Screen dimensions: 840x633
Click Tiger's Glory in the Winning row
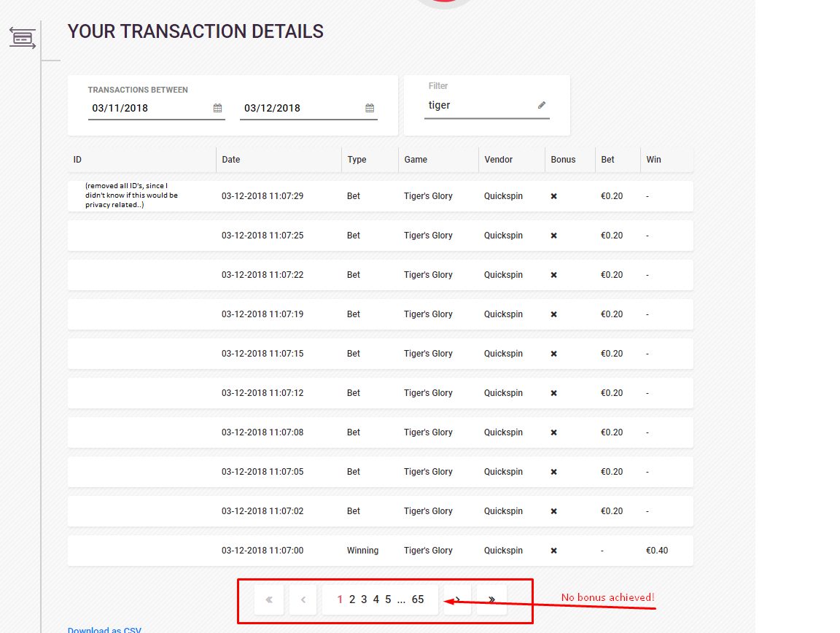[x=428, y=551]
